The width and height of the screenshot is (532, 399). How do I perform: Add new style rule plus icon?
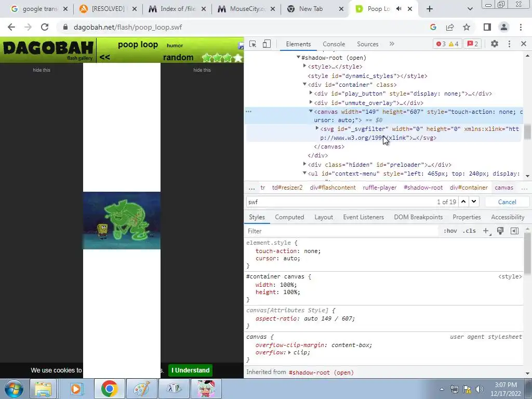click(486, 231)
